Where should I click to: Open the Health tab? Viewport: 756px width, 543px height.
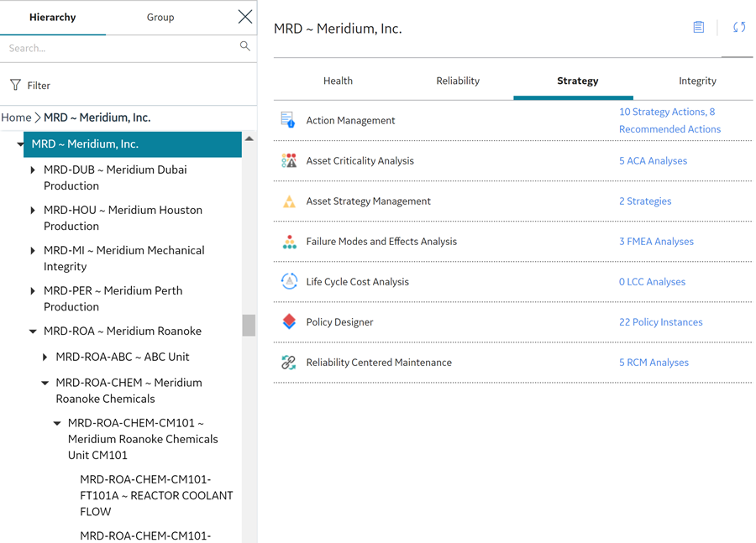point(338,81)
